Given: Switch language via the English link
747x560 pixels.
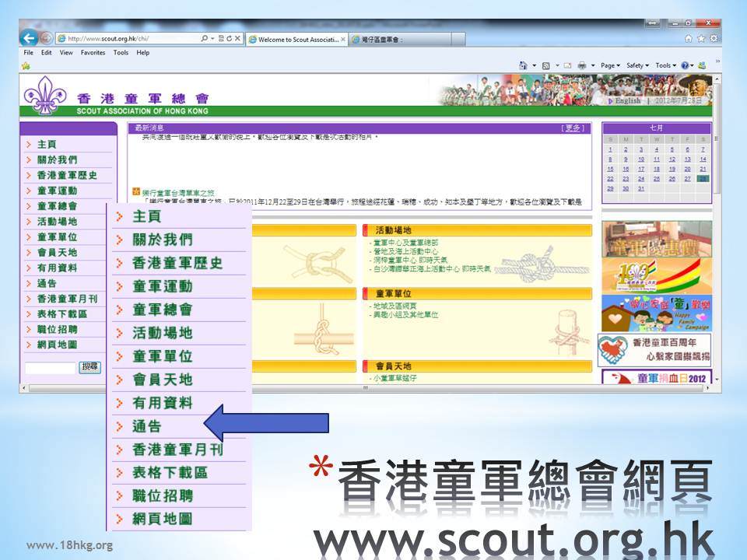Looking at the screenshot, I should click(x=627, y=101).
